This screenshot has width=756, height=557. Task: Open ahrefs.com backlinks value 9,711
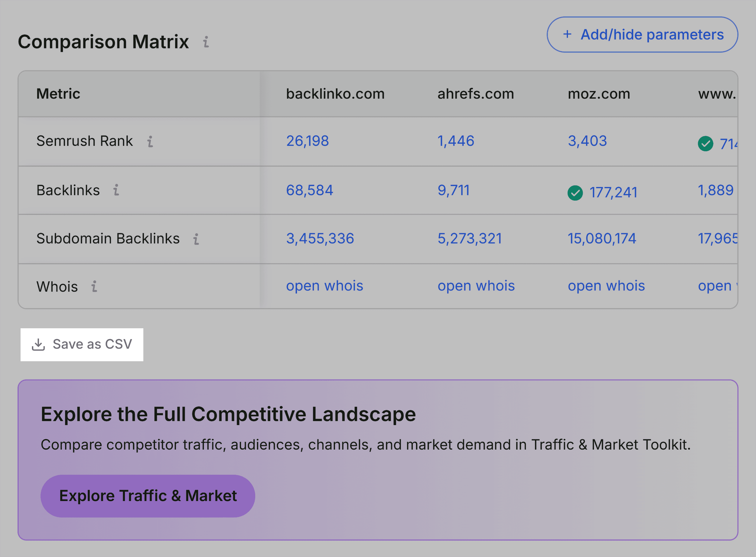454,190
